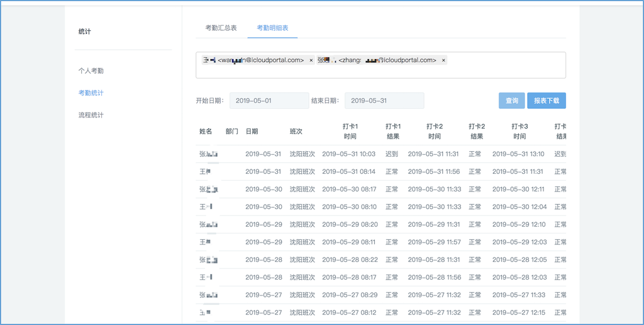
Task: Select cell 2019-05-28 08:22
Action: (350, 260)
